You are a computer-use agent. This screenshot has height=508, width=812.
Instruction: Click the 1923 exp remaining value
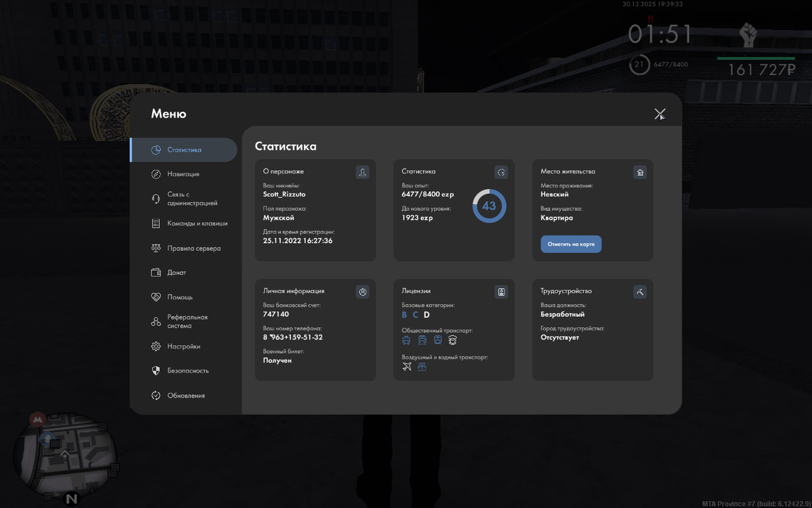[416, 218]
